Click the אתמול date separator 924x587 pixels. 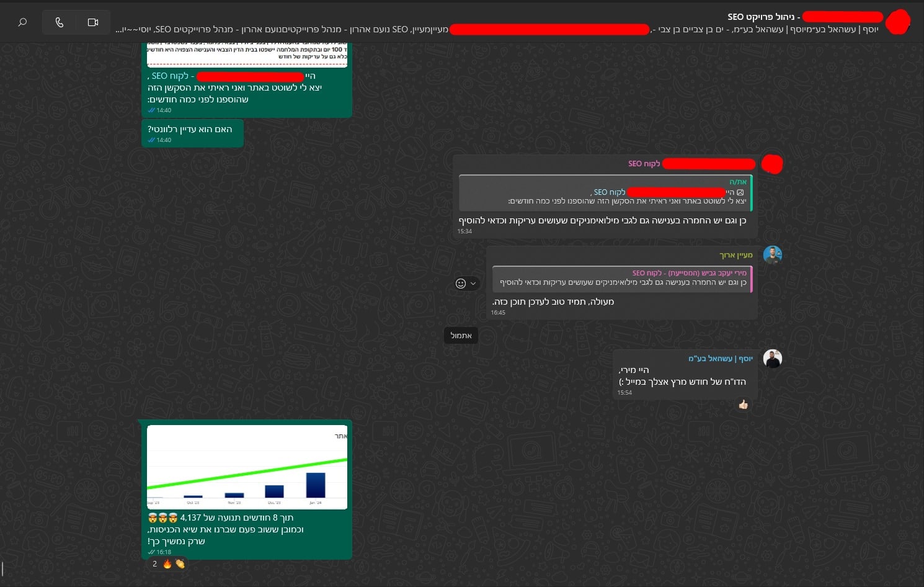(461, 336)
